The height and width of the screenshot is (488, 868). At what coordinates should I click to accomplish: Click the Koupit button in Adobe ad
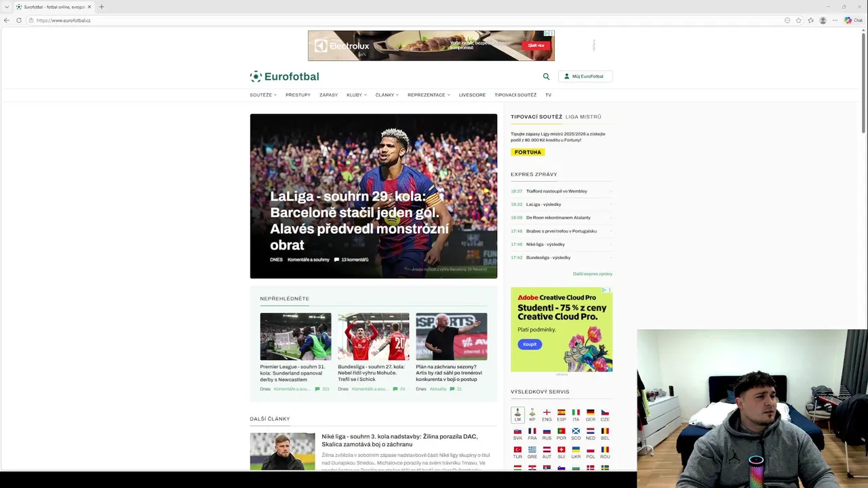(530, 344)
